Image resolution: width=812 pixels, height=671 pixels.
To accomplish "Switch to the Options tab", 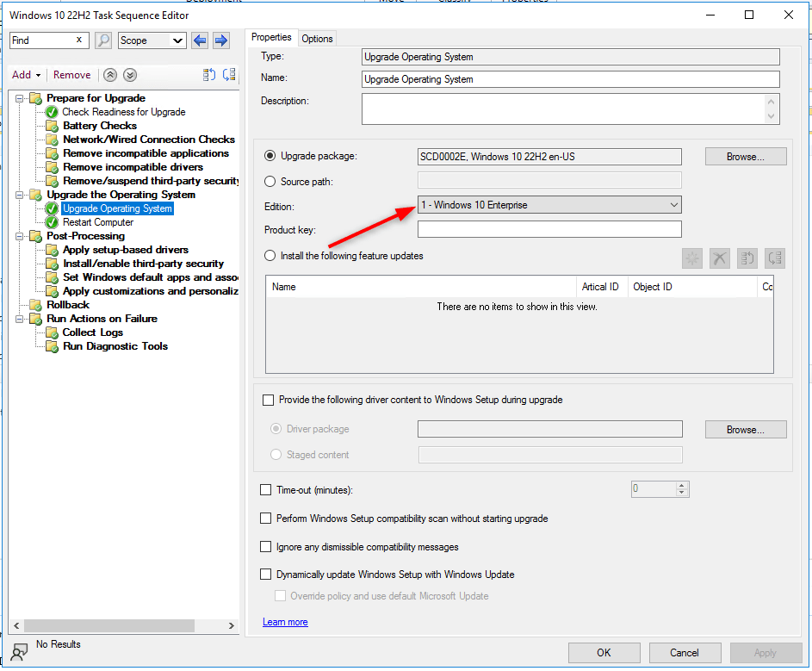I will coord(317,38).
